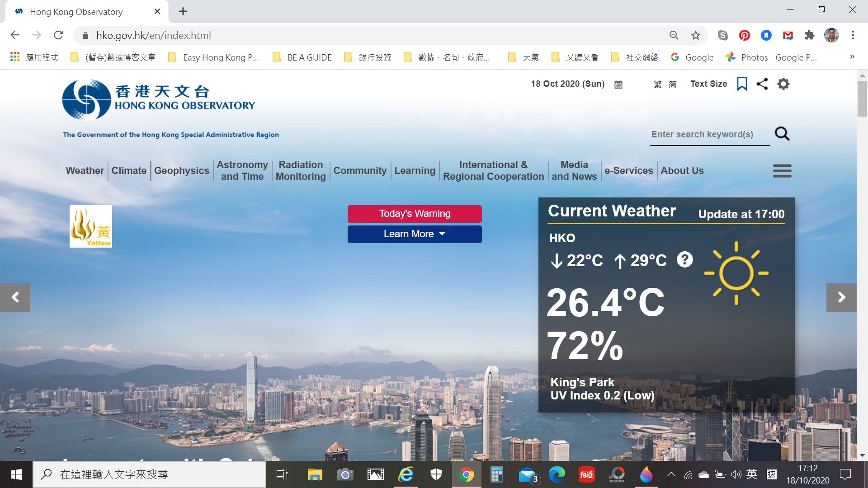The image size is (868, 488).
Task: Expand the Learn More dropdown button
Action: point(415,234)
